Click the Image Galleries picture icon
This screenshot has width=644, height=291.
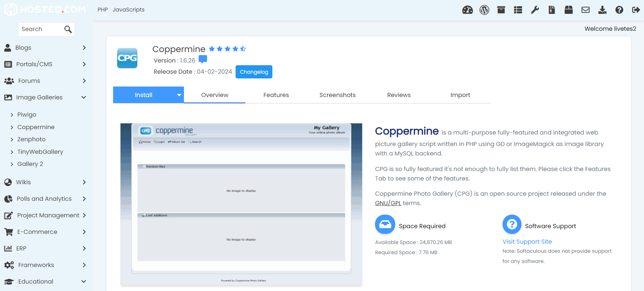[8, 97]
